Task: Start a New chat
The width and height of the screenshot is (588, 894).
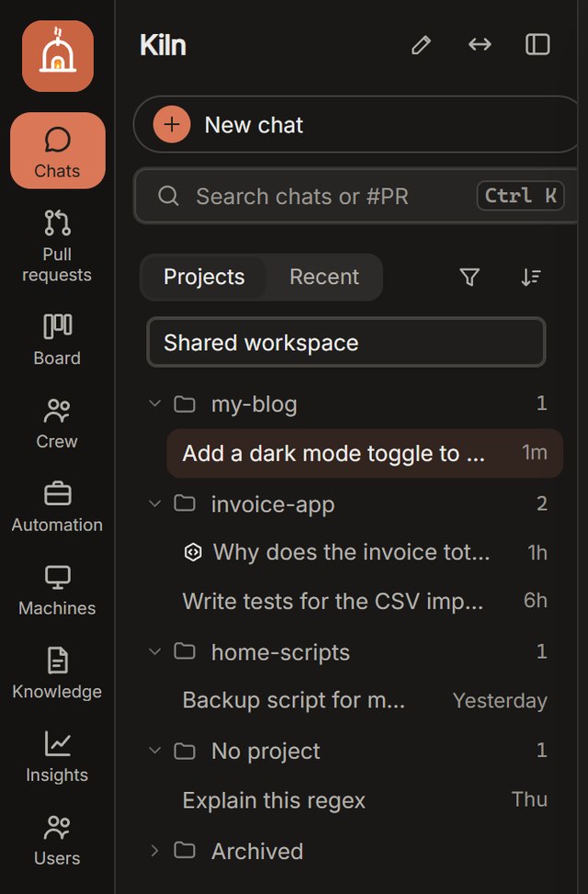Action: point(356,124)
